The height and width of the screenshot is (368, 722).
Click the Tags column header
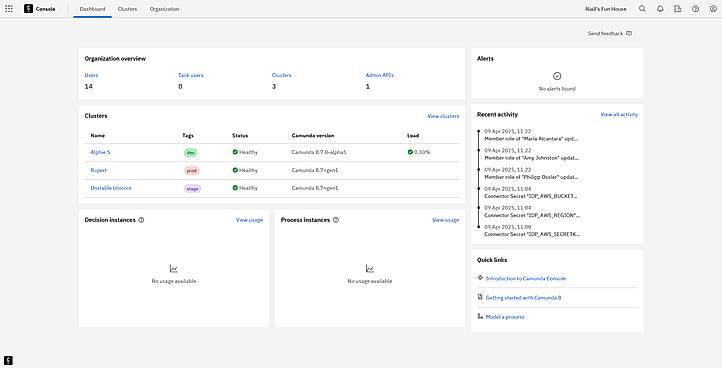coord(188,135)
